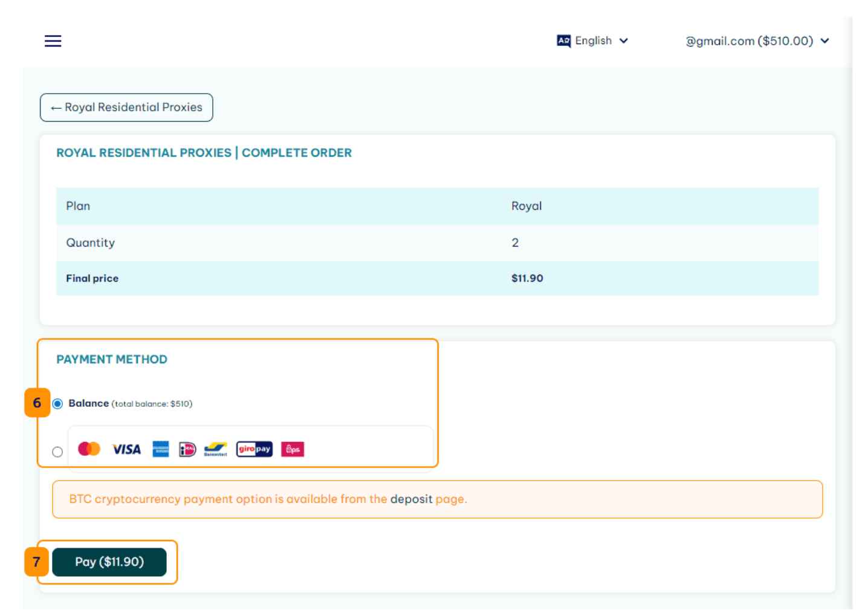
Task: Go back to Royal Residential Proxies
Action: (126, 108)
